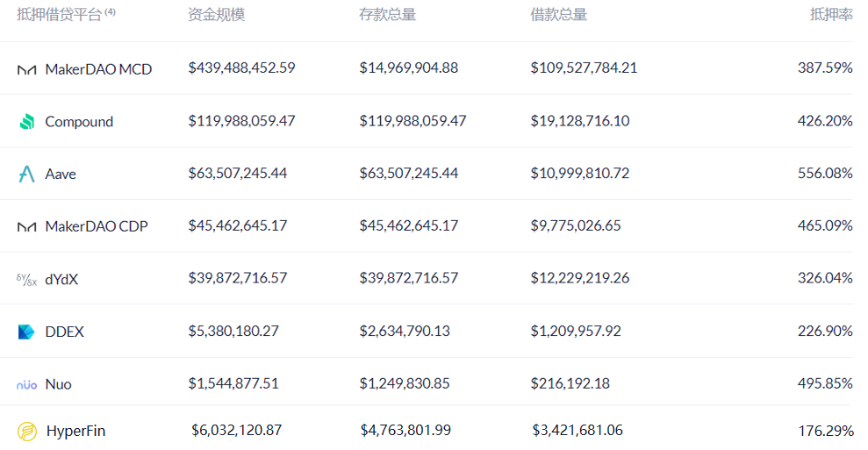
Task: Select collateral ratio 465.09%
Action: 825,225
